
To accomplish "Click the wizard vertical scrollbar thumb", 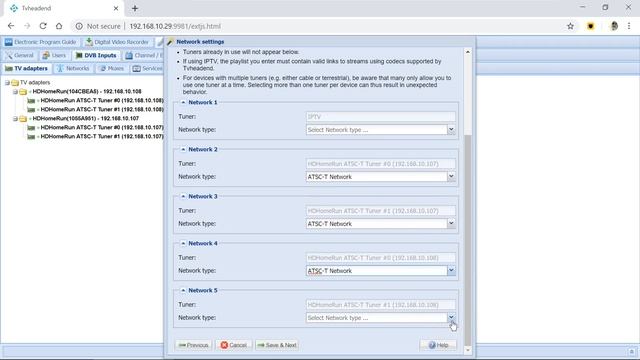I will [x=468, y=241].
